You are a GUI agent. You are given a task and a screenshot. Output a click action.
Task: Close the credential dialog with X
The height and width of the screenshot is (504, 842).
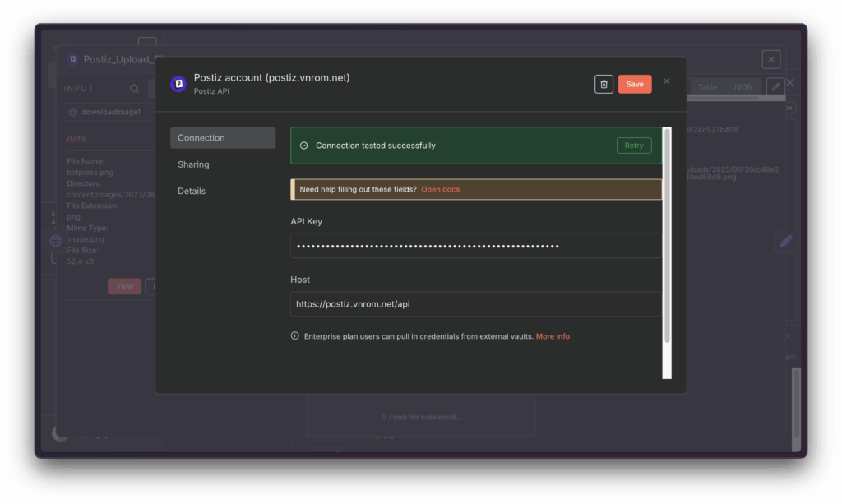point(666,81)
